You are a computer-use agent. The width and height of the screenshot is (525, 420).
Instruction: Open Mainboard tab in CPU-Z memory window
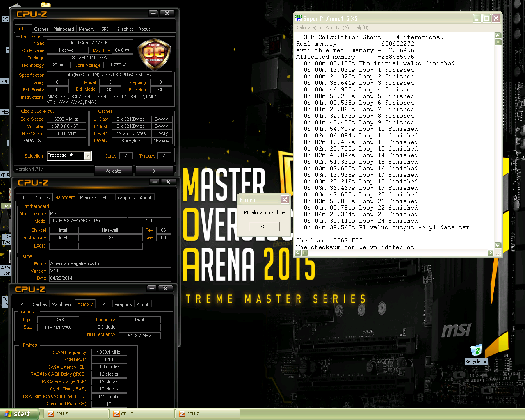62,304
